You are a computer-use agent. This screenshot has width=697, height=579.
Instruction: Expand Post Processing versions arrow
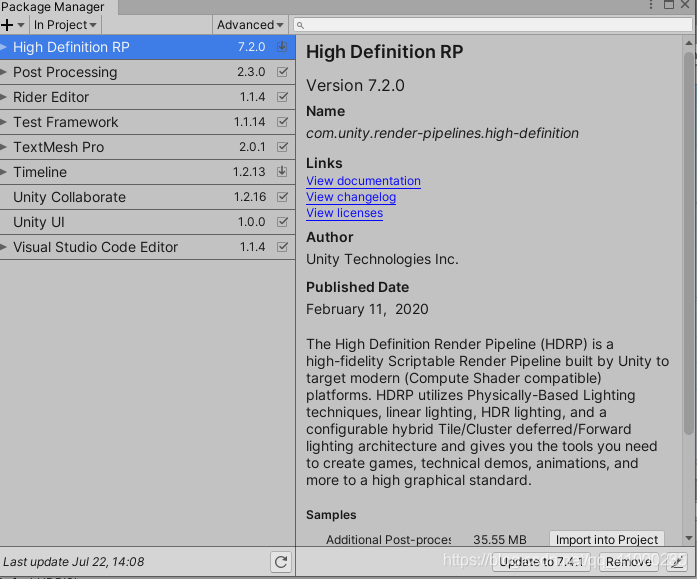coord(4,72)
